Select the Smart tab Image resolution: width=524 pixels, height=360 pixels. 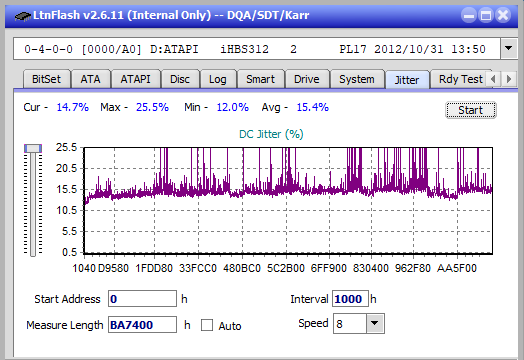tap(260, 79)
